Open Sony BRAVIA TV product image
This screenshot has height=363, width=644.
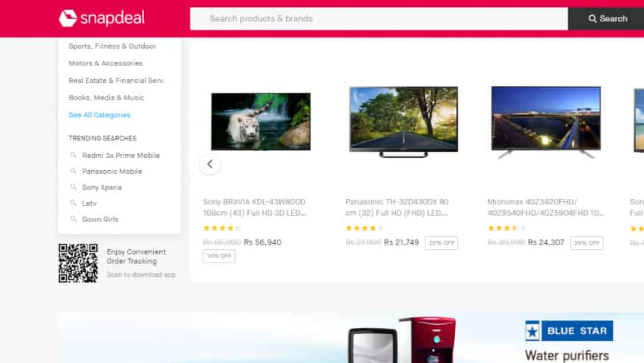click(261, 122)
